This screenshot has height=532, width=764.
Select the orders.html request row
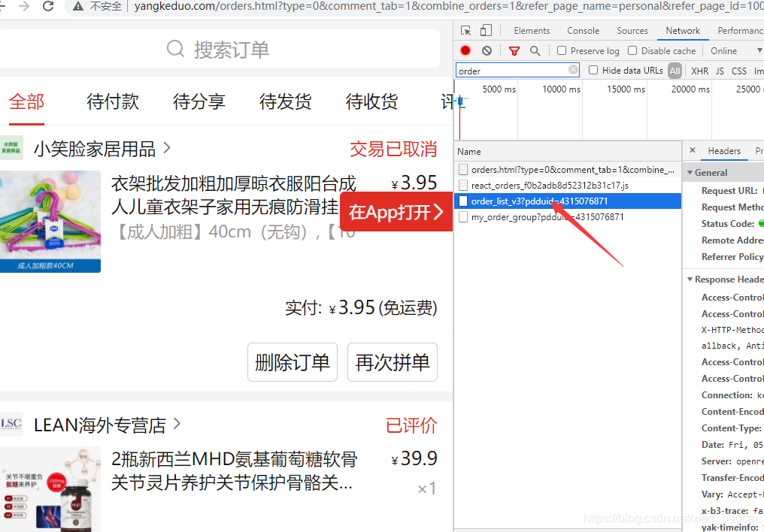point(568,169)
